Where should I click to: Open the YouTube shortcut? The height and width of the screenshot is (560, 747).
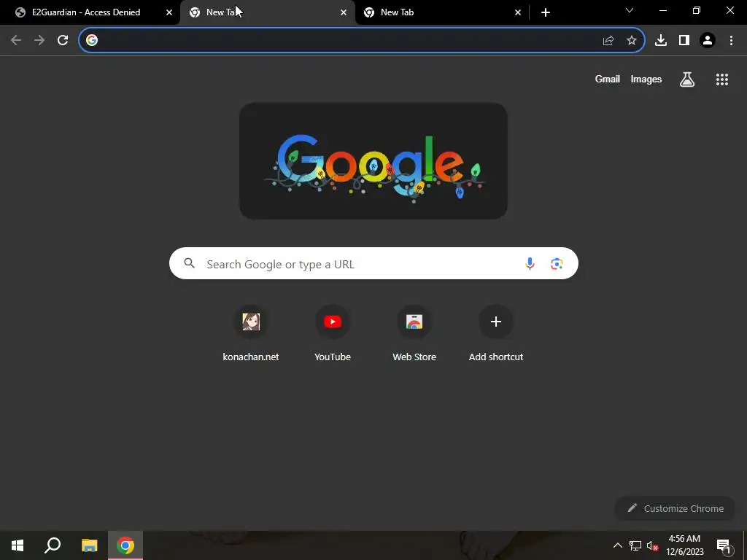click(x=333, y=333)
